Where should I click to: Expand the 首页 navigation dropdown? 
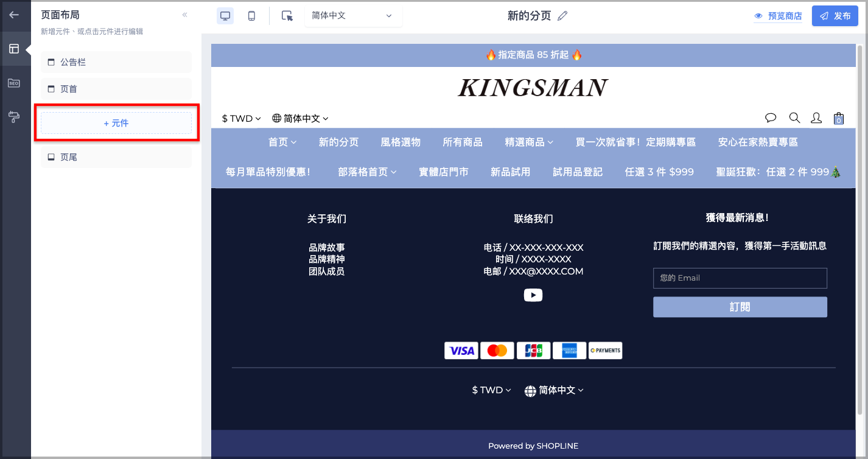[x=282, y=142]
